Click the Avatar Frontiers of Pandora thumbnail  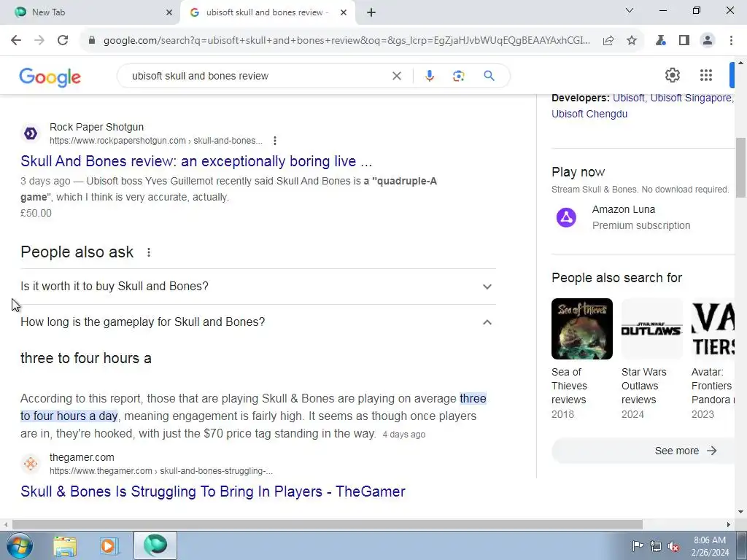(x=713, y=329)
